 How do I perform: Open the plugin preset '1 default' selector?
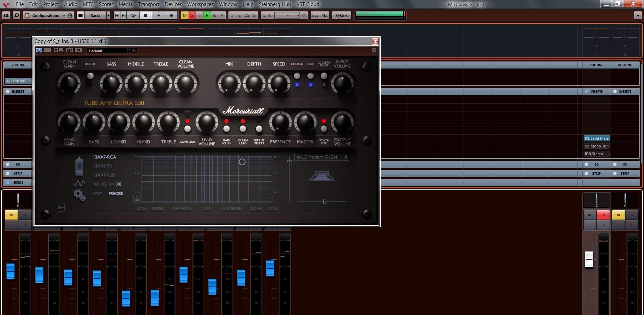(108, 51)
